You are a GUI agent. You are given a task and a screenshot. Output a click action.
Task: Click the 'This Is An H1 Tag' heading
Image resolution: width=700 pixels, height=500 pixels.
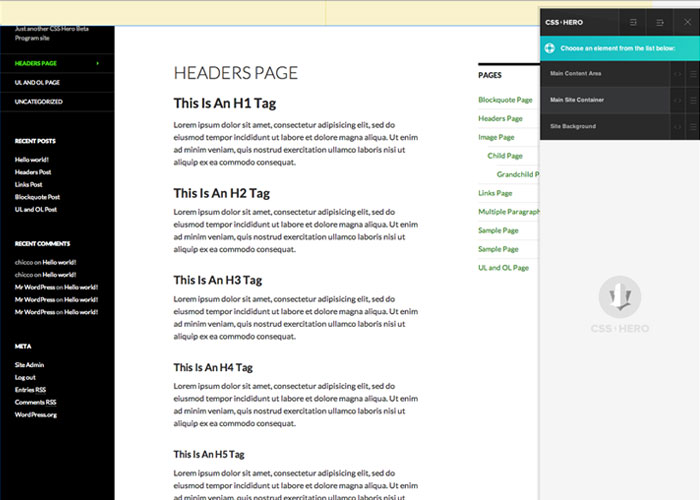click(x=225, y=104)
